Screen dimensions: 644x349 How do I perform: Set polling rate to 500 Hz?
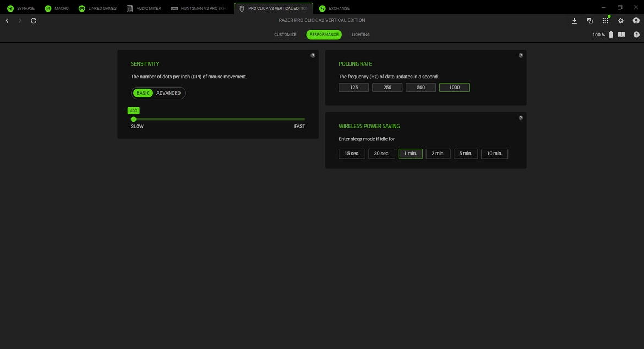[421, 88]
